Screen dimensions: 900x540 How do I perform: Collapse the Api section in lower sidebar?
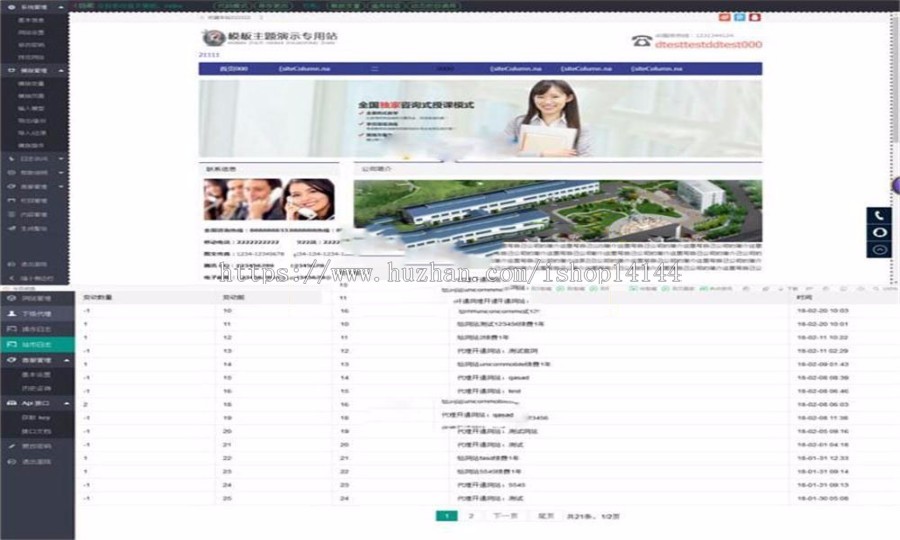click(x=66, y=403)
